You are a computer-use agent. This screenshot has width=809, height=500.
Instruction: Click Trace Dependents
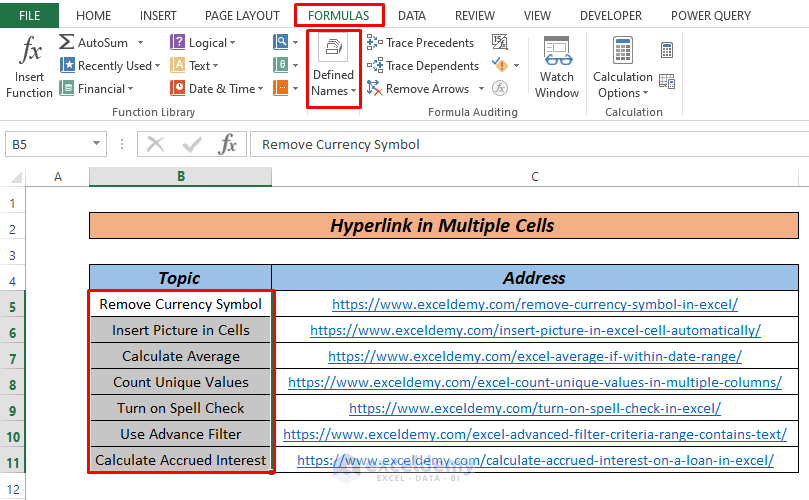pos(423,66)
